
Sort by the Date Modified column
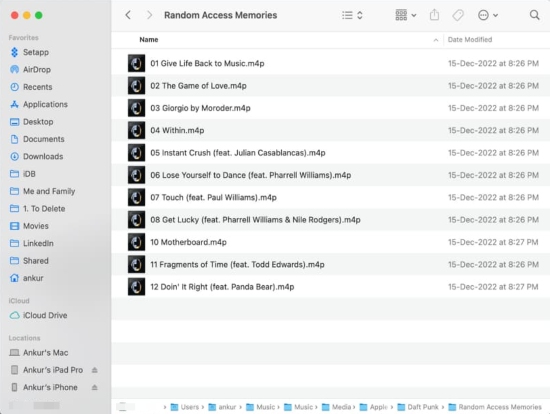coord(470,40)
